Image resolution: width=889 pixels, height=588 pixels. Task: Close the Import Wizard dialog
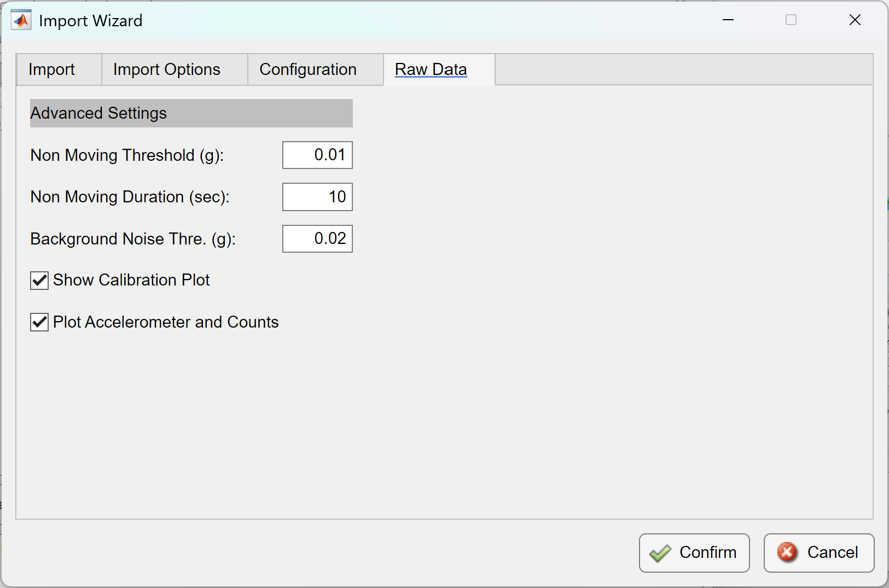855,20
